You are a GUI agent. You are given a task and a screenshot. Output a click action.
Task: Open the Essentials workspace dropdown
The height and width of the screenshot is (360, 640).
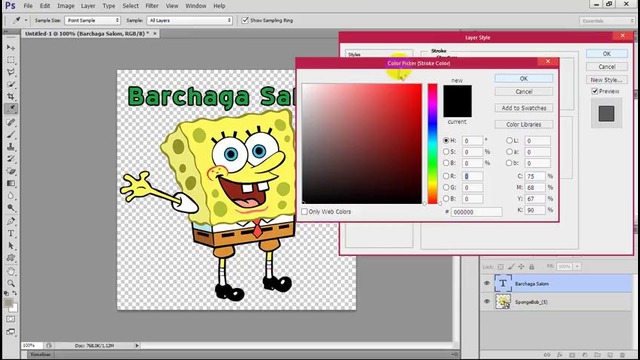(x=607, y=20)
